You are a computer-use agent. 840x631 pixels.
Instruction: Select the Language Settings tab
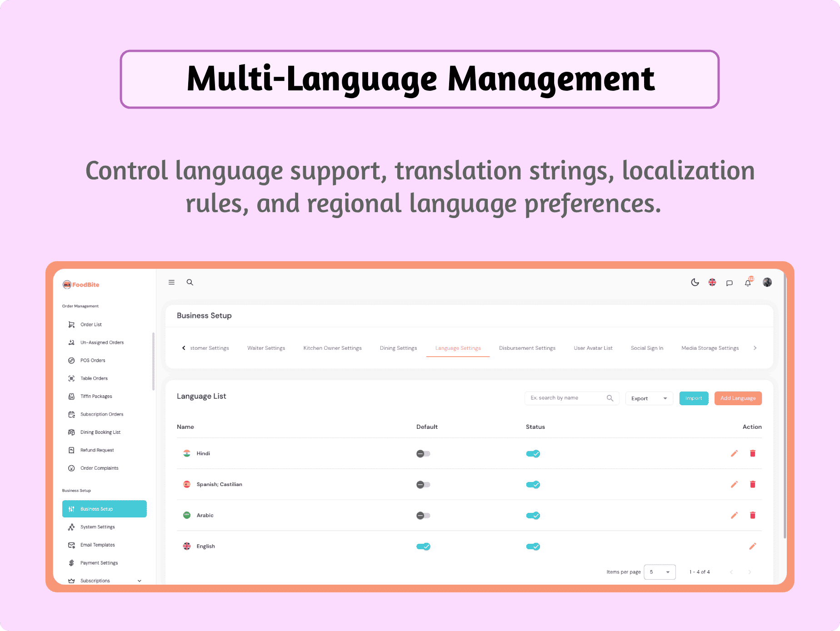point(458,348)
